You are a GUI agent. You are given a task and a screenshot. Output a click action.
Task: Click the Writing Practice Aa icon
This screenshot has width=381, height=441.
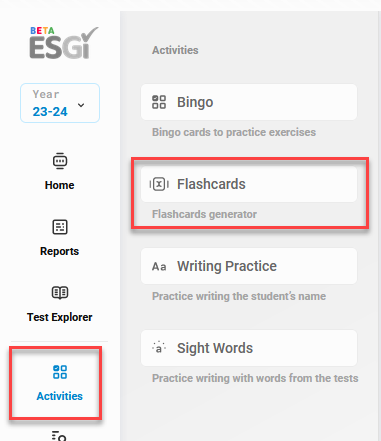coord(159,266)
